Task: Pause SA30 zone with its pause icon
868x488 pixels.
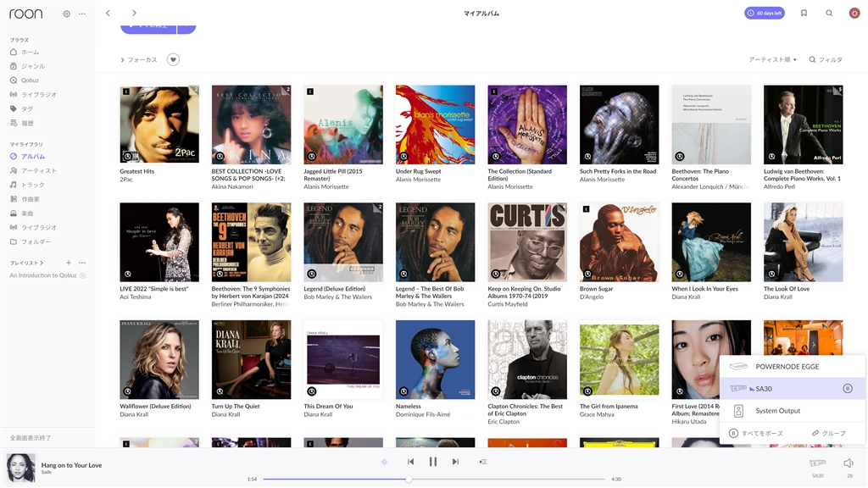Action: pos(848,388)
